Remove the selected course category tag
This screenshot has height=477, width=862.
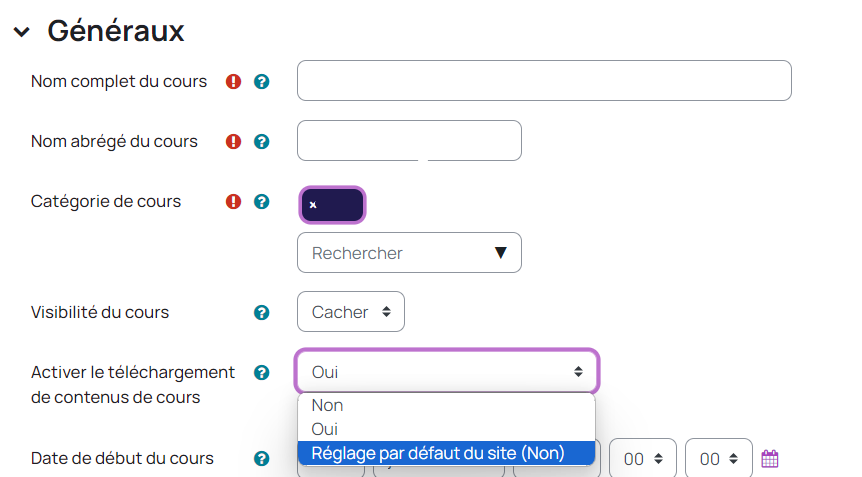point(313,205)
